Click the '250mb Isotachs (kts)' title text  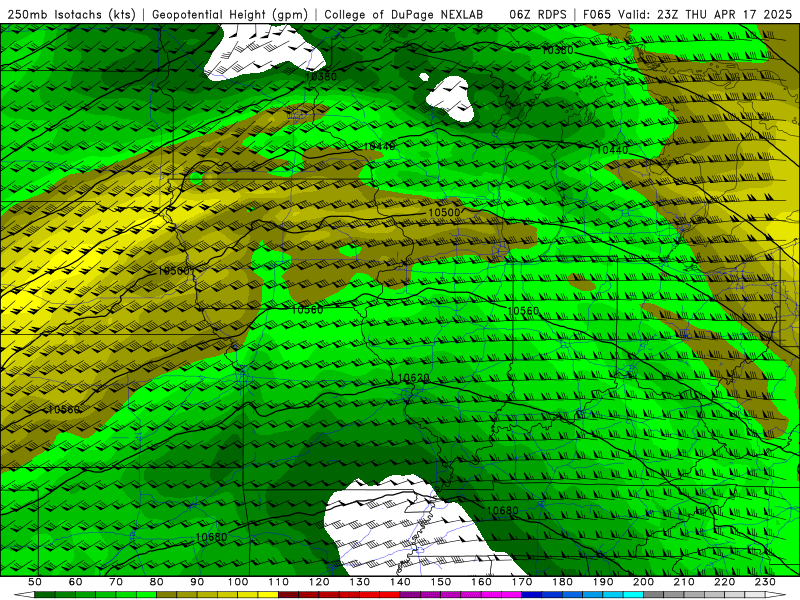(71, 15)
